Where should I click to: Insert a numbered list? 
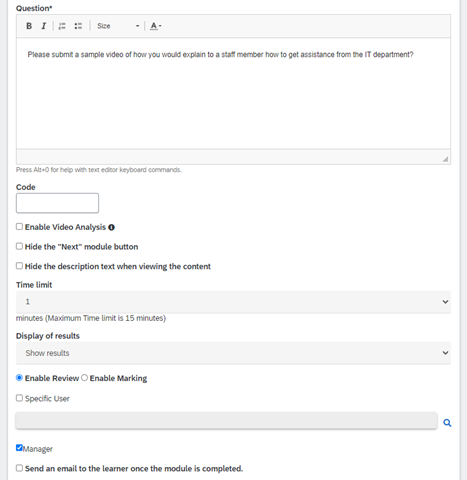pyautogui.click(x=62, y=26)
